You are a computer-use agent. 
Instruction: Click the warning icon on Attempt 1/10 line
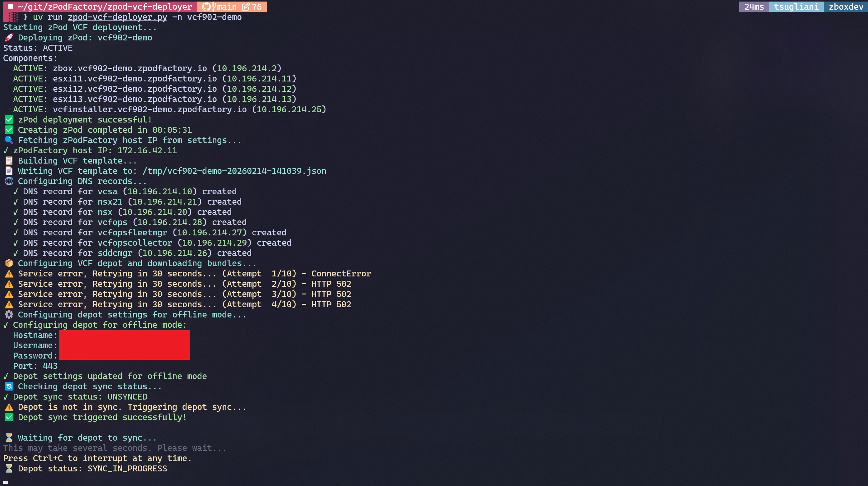click(x=9, y=274)
